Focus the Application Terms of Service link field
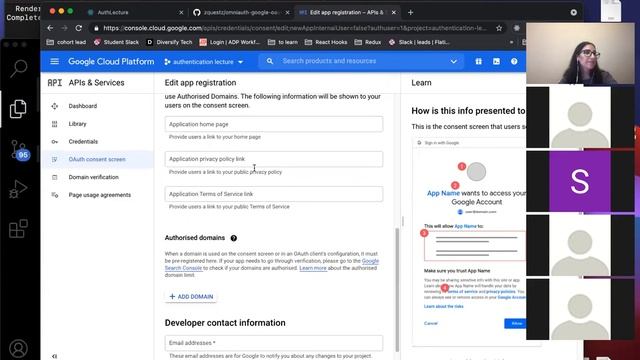 click(274, 194)
